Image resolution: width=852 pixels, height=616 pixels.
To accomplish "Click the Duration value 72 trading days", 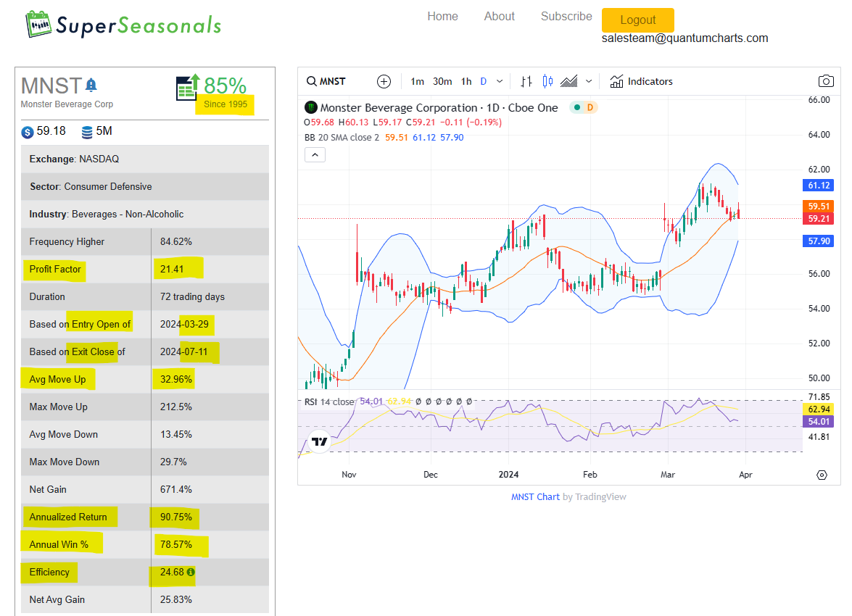I will (x=192, y=297).
